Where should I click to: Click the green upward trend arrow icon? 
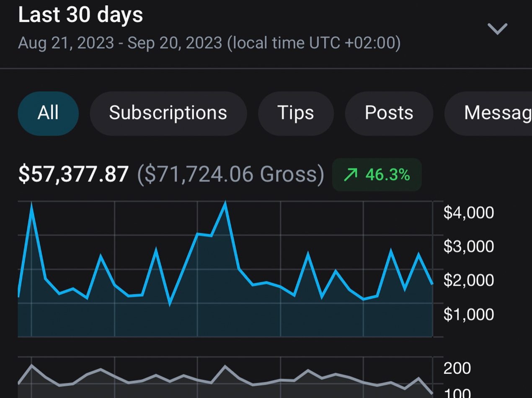(350, 175)
